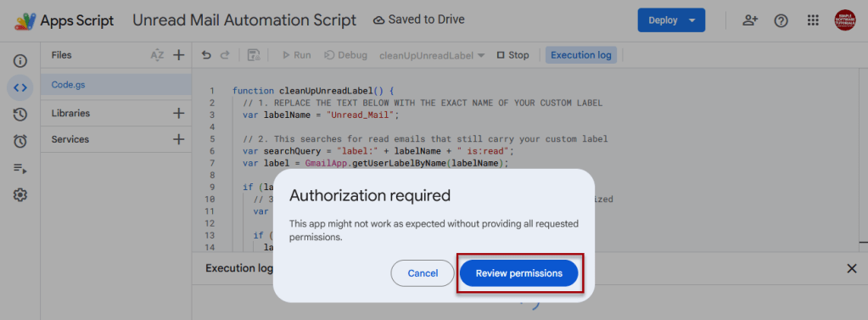Click the Save project icon
This screenshot has width=868, height=320.
[x=254, y=55]
